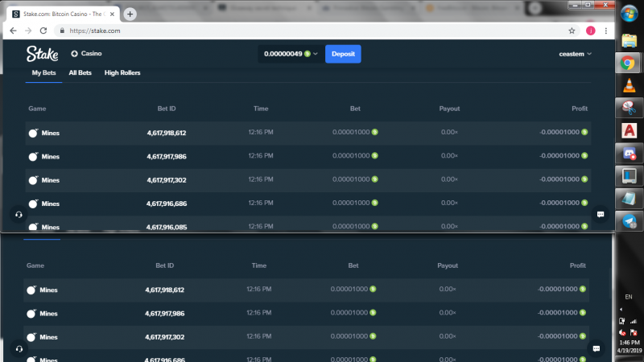This screenshot has height=362, width=644.
Task: Click Bet ID column header in upper table
Action: tap(167, 109)
